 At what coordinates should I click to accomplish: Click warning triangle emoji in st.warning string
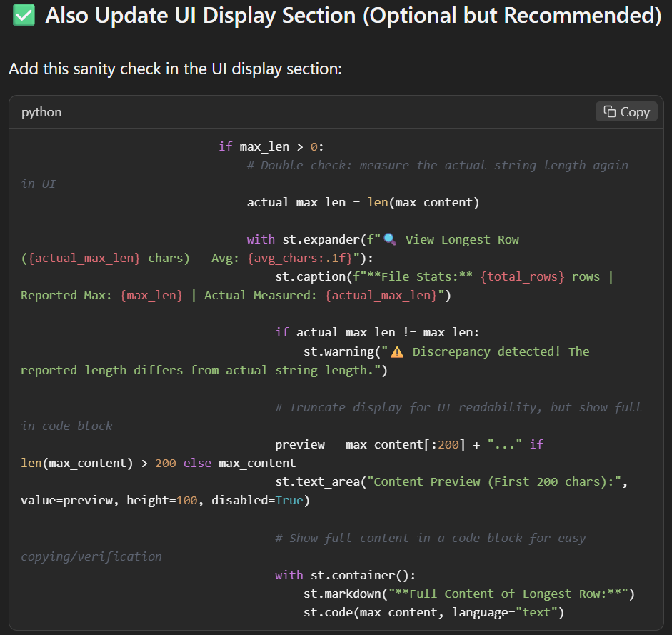(397, 352)
